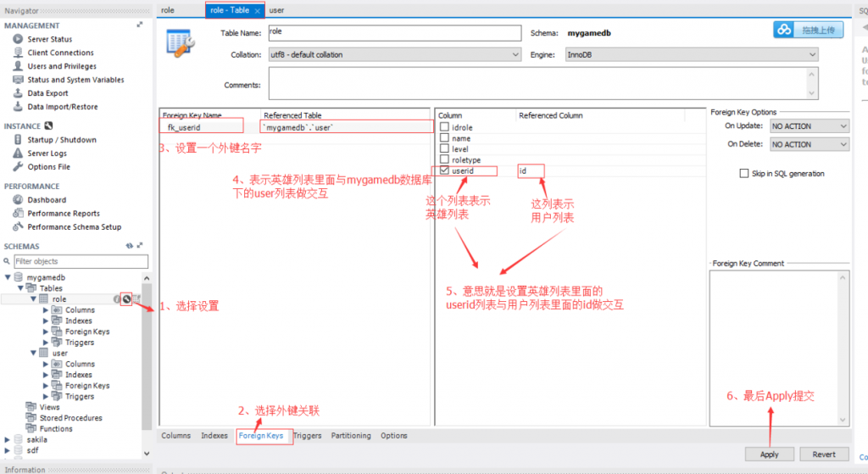Open Data Import/Restore
Viewport: 868px width, 474px height.
pyautogui.click(x=63, y=107)
